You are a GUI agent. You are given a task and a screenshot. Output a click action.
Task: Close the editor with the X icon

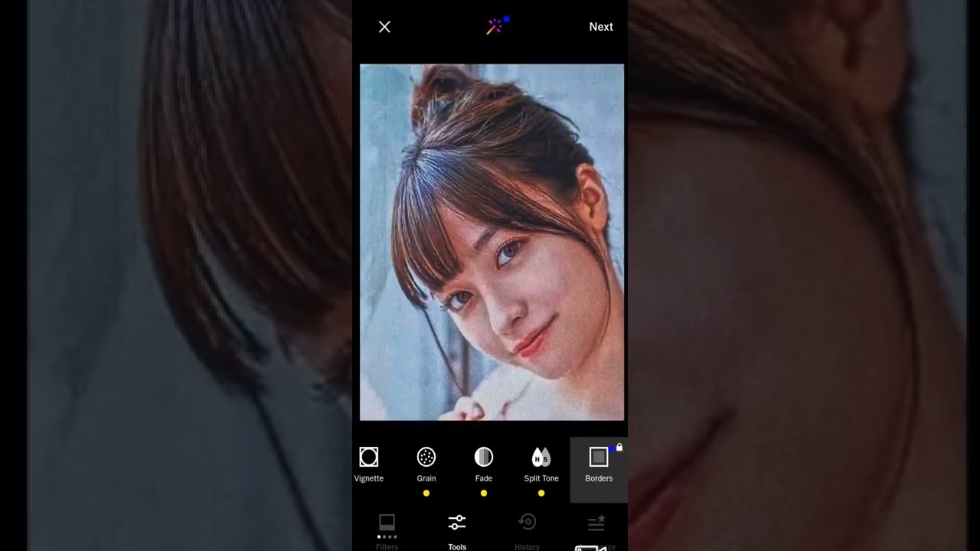tap(384, 27)
